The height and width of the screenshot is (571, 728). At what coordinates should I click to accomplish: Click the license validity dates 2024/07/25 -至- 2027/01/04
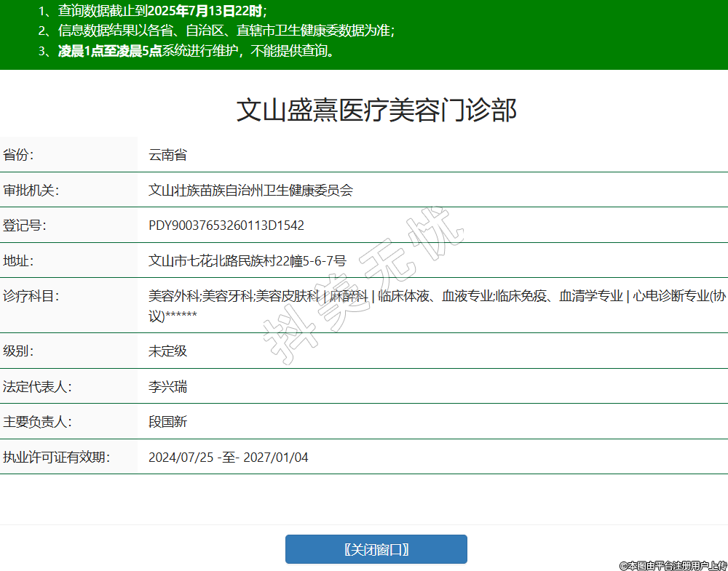point(229,458)
